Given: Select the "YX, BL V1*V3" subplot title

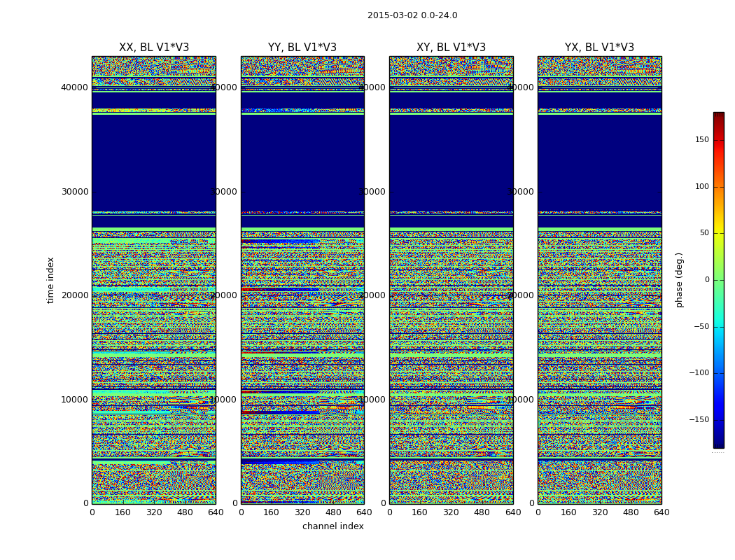Looking at the screenshot, I should [599, 48].
